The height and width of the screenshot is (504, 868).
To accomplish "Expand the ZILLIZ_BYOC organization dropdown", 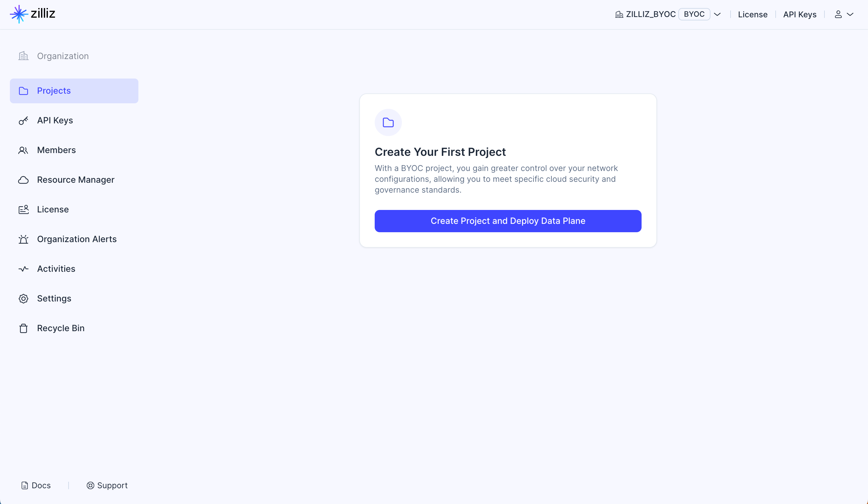I will click(717, 15).
